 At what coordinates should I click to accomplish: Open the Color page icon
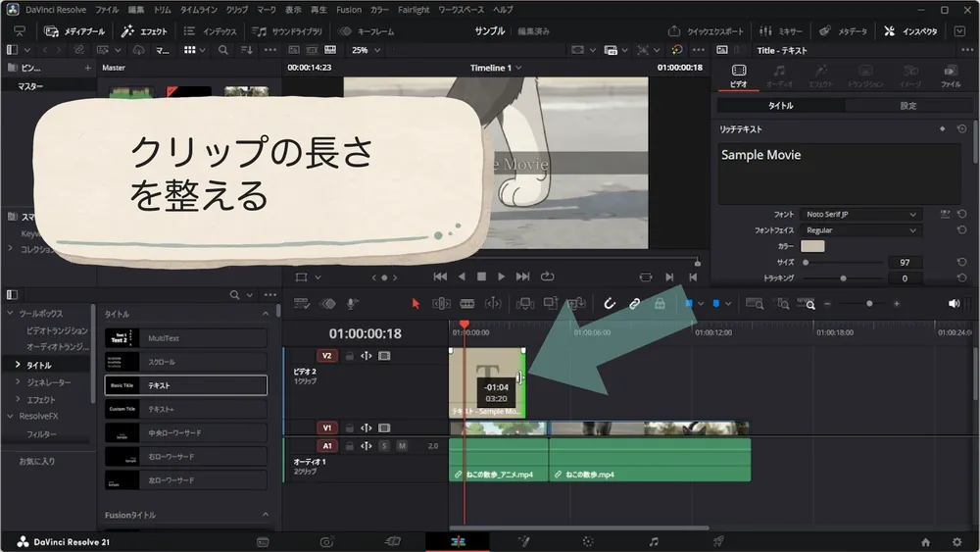587,542
